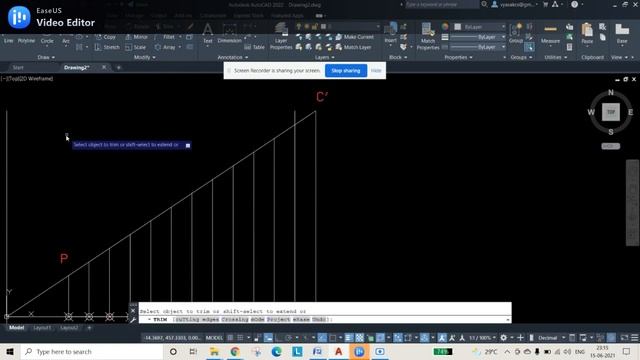
Task: Click the Mirror command
Action: point(136,37)
